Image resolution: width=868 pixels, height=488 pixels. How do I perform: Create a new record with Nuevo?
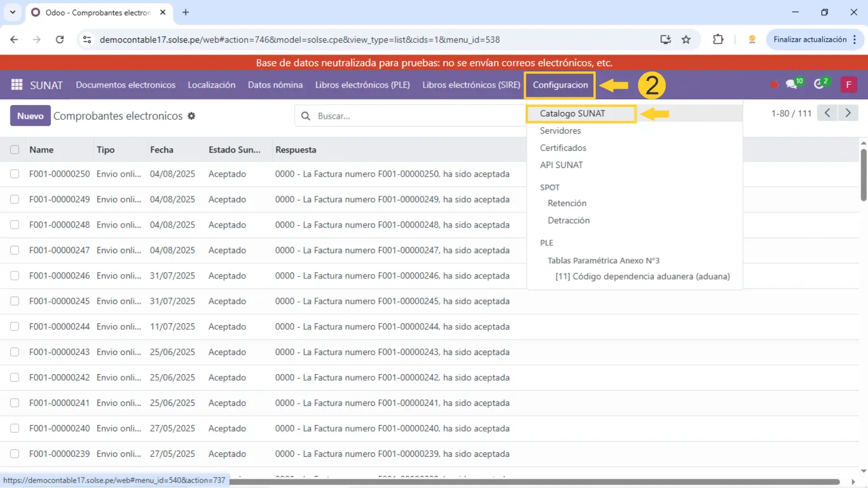point(30,116)
